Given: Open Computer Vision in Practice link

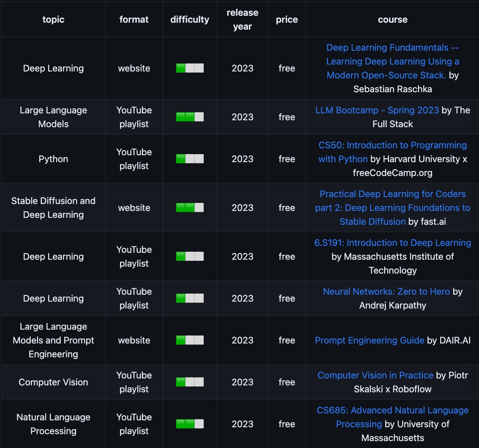Looking at the screenshot, I should pyautogui.click(x=375, y=375).
